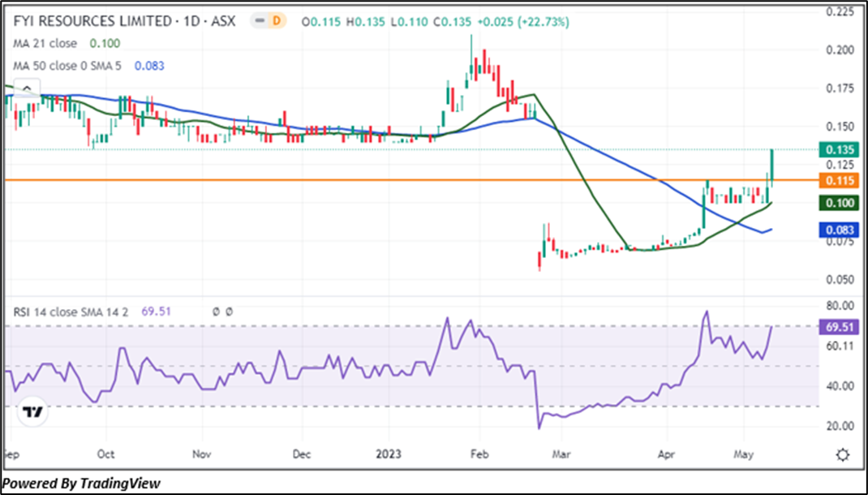
Task: Click the purple 69.51 RSI axis tag
Action: pyautogui.click(x=839, y=327)
